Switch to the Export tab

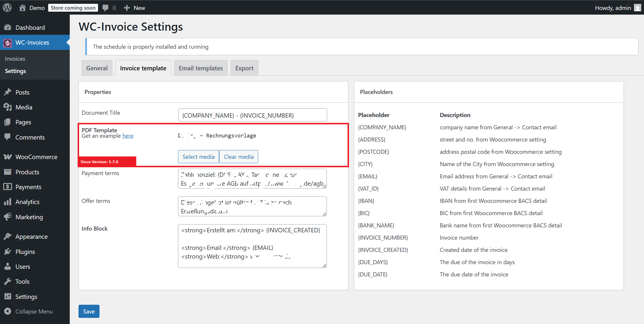pos(244,68)
